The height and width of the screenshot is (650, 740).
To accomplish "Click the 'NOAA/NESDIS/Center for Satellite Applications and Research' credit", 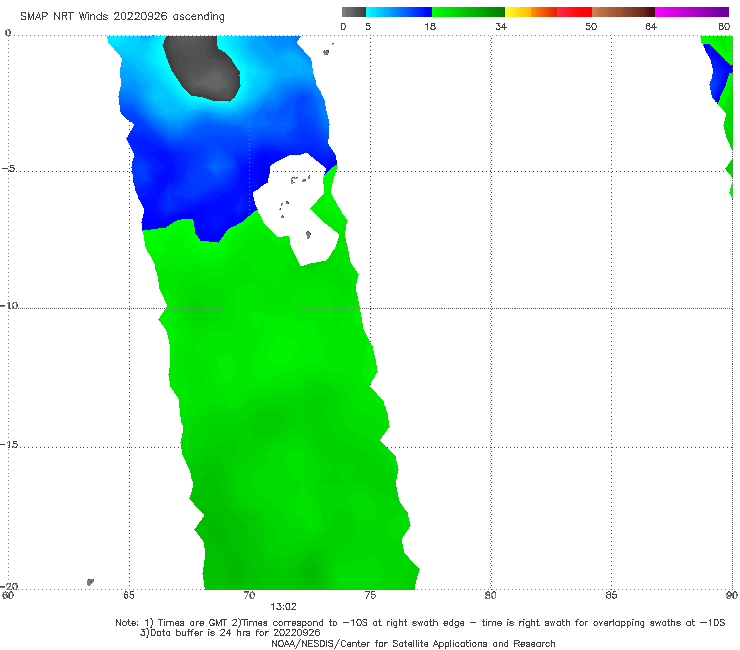I will click(x=413, y=643).
